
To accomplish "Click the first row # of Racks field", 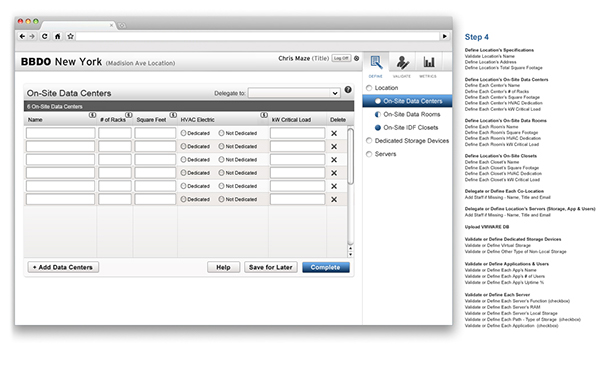I will coord(115,133).
